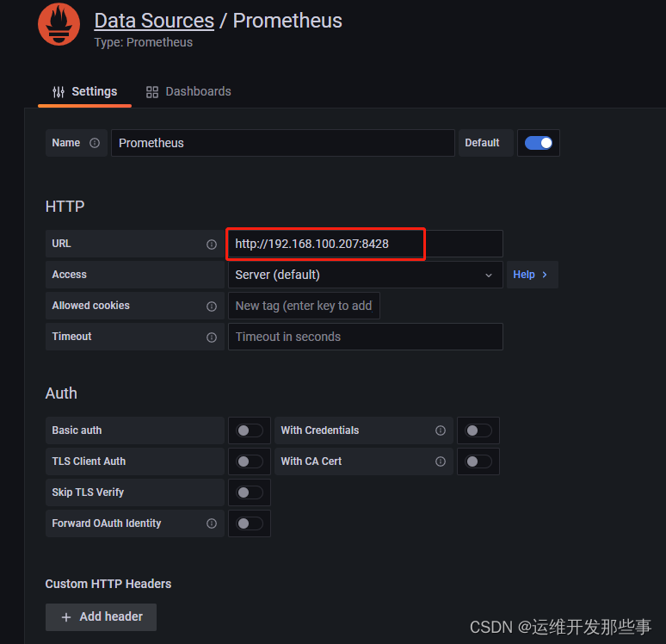Viewport: 666px width, 644px height.
Task: Click the Allowed cookies New tag field
Action: [304, 306]
